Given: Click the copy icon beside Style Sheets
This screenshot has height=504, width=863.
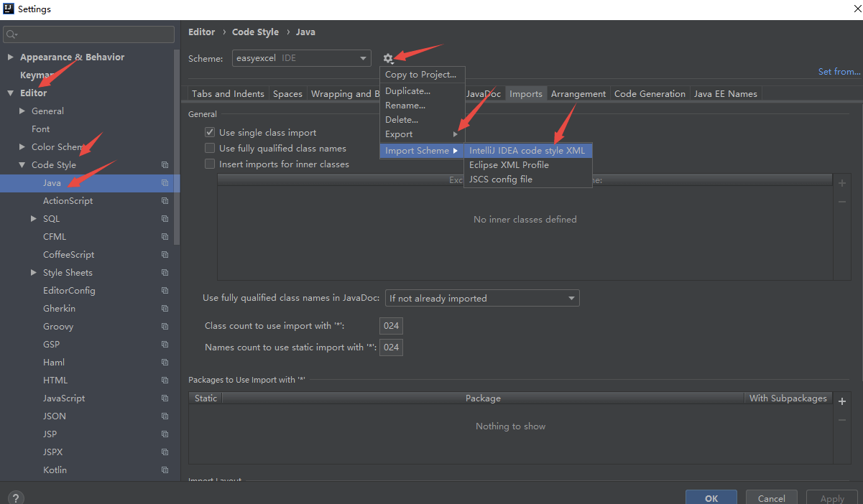Looking at the screenshot, I should (165, 273).
